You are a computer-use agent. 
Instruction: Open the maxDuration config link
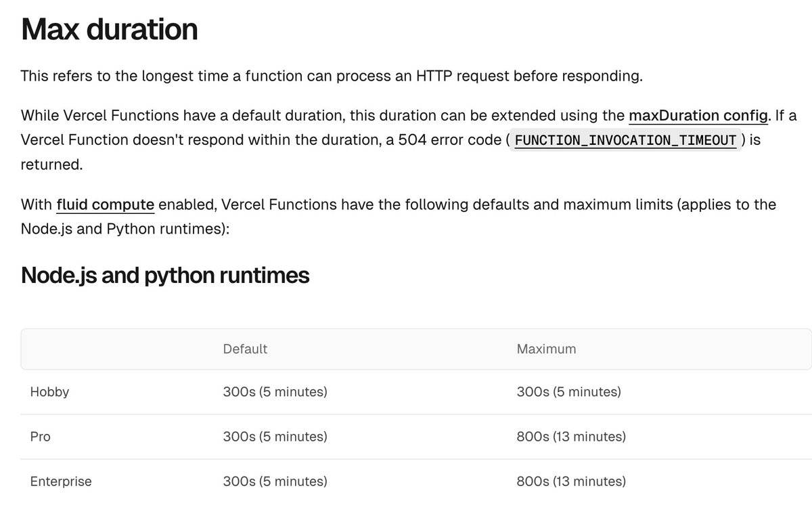(698, 116)
